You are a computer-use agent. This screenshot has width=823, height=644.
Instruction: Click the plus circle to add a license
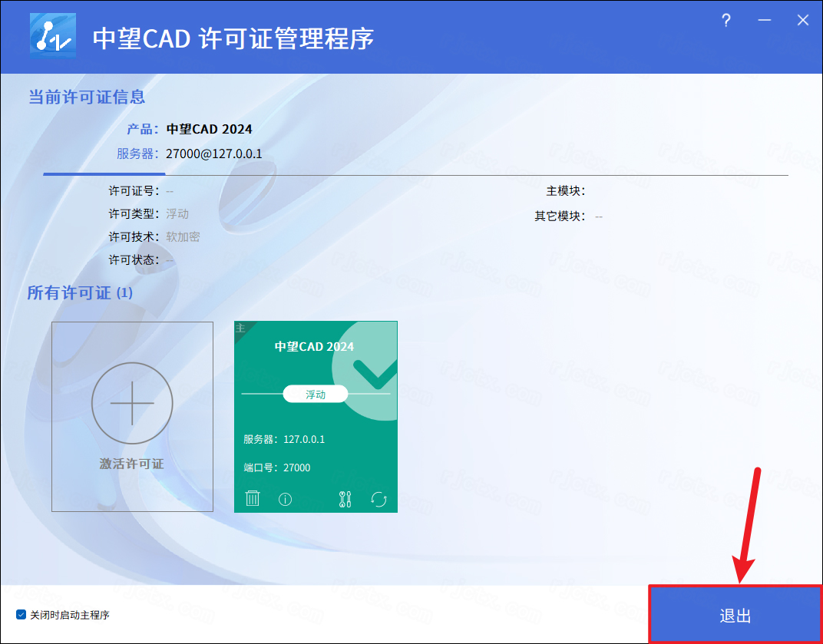[x=132, y=402]
